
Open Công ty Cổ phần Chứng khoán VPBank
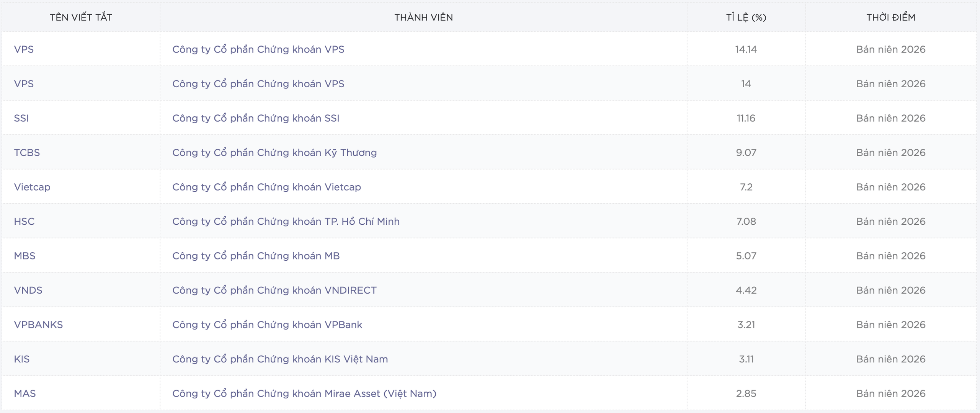267,325
